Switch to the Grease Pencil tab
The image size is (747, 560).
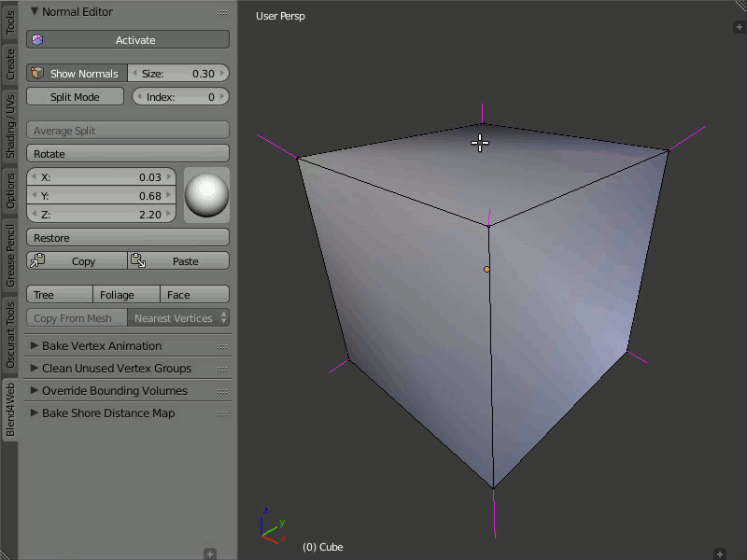click(10, 254)
